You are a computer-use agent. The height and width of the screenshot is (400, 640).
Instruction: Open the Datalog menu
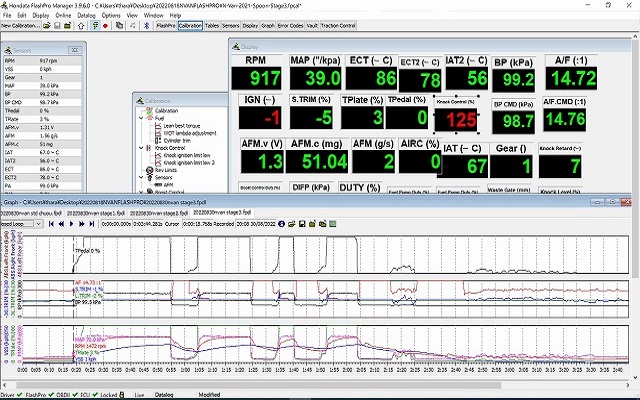86,16
